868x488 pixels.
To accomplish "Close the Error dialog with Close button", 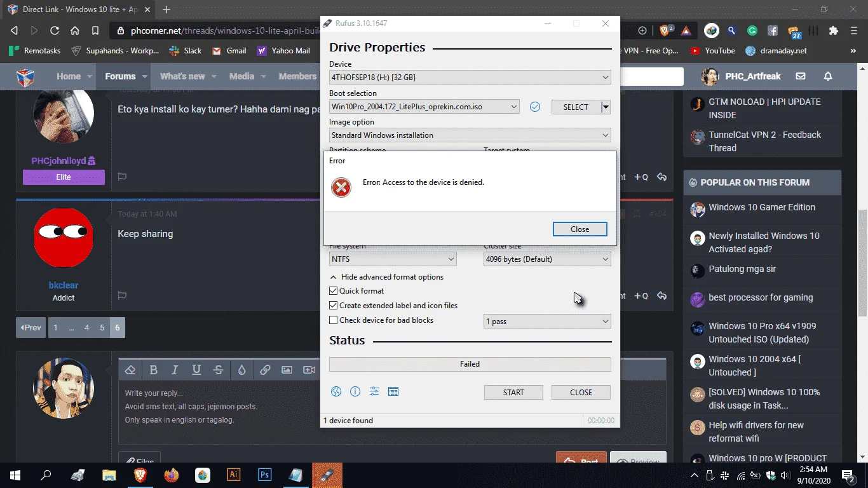I will click(x=580, y=229).
